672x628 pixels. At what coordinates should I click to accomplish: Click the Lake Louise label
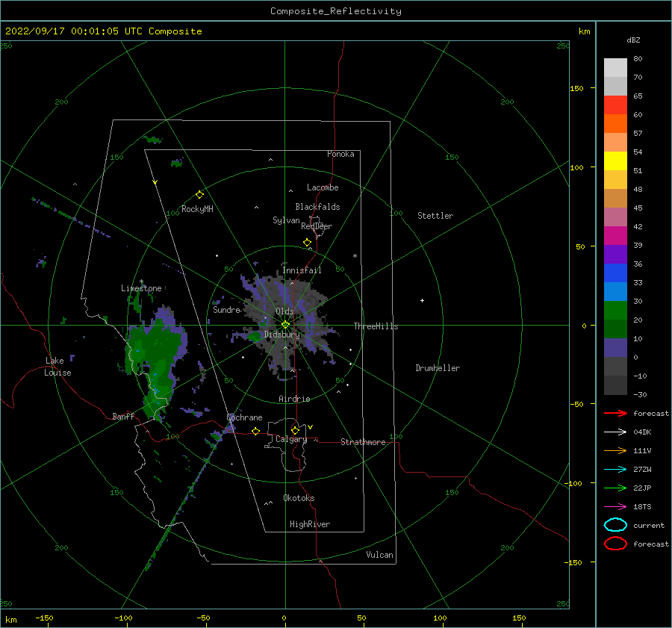point(57,367)
